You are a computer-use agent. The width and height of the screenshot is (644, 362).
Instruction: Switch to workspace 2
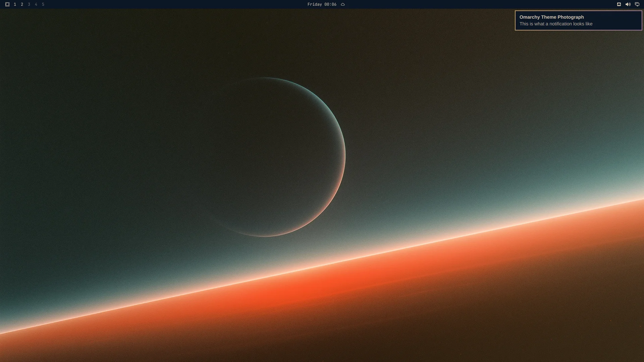(22, 4)
